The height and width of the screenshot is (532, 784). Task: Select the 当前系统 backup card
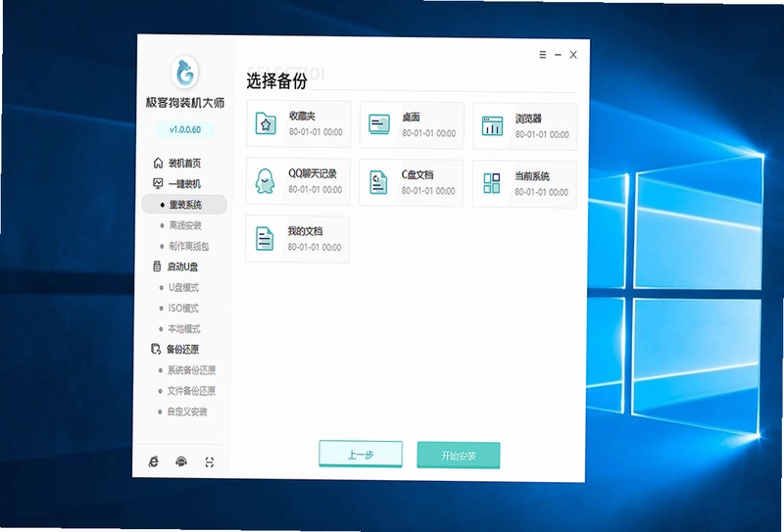tap(524, 184)
